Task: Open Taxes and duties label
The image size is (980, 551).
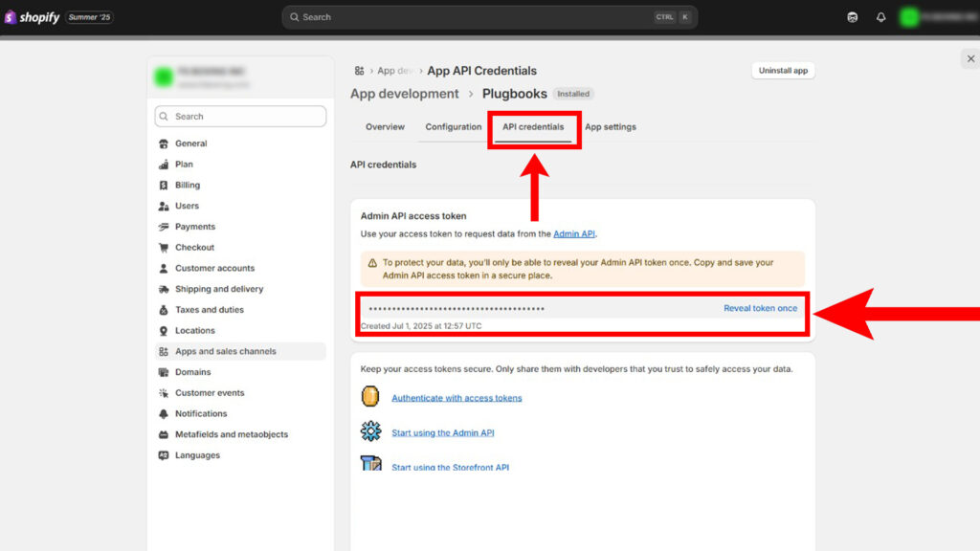Action: [210, 310]
